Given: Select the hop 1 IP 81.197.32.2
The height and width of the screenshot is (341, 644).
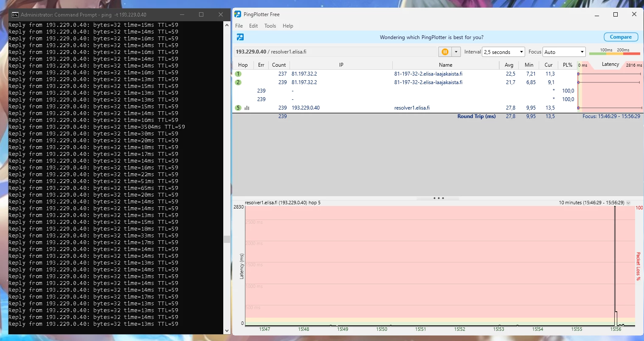Looking at the screenshot, I should [x=304, y=74].
